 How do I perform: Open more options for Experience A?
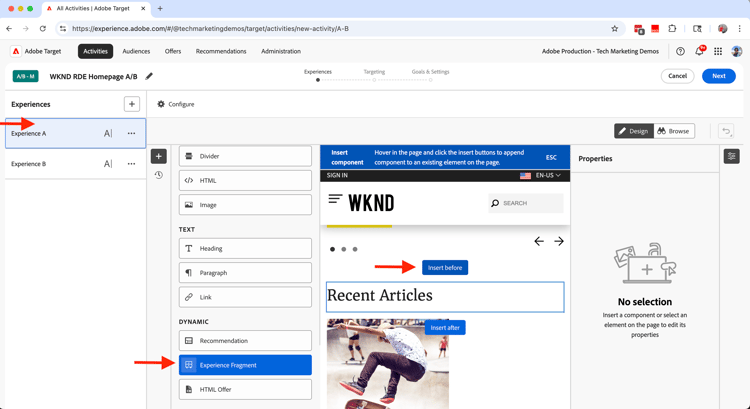(131, 133)
